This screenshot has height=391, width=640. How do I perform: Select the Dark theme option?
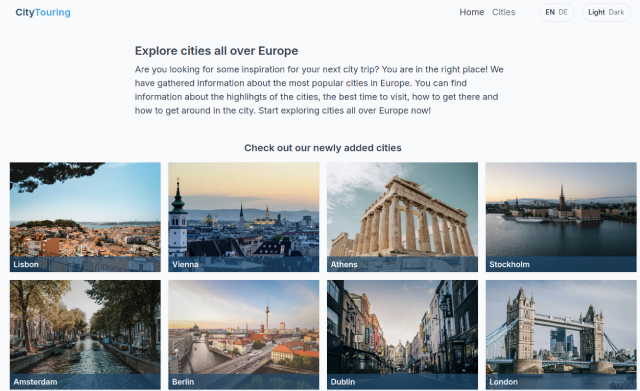(616, 12)
